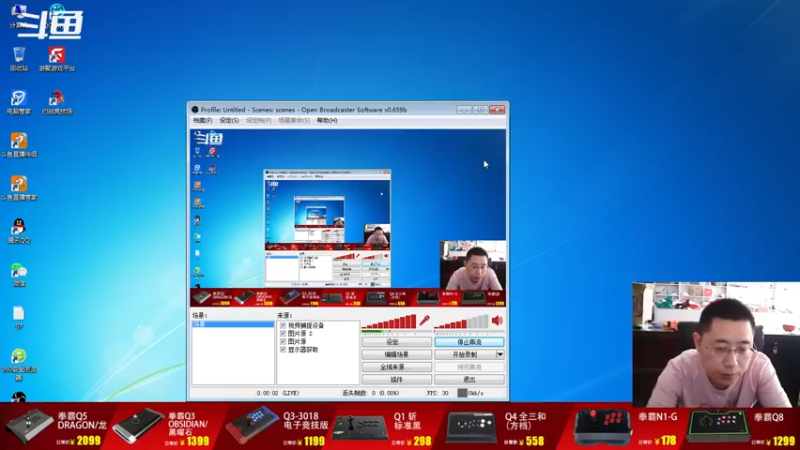Open the 回收站 recycle bin desktop icon
The height and width of the screenshot is (450, 800).
click(x=19, y=59)
